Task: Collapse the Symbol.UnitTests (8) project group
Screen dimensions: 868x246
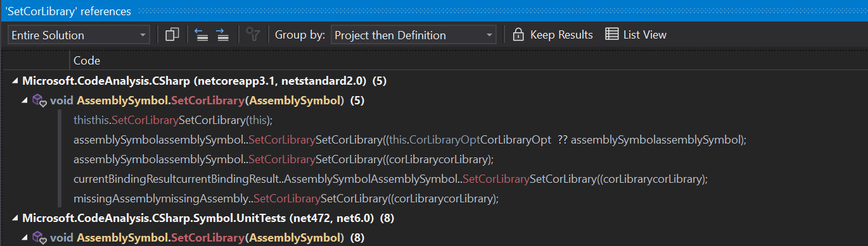Action: pos(15,218)
